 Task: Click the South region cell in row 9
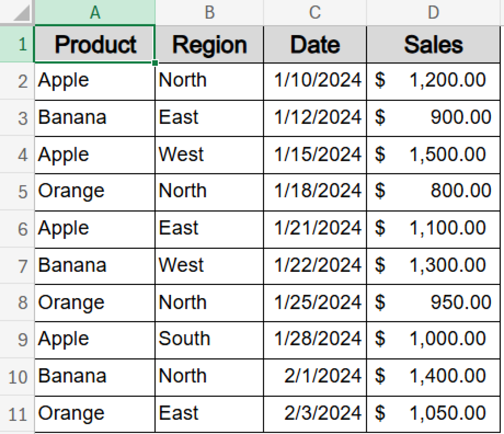click(209, 339)
